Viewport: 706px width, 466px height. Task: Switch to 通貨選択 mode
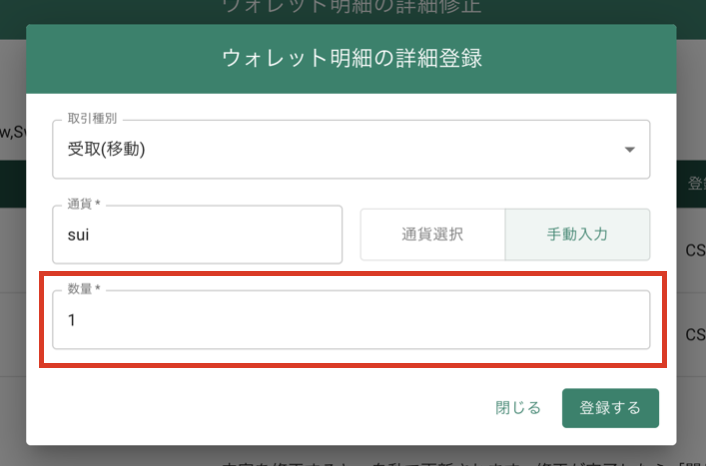[x=432, y=234]
